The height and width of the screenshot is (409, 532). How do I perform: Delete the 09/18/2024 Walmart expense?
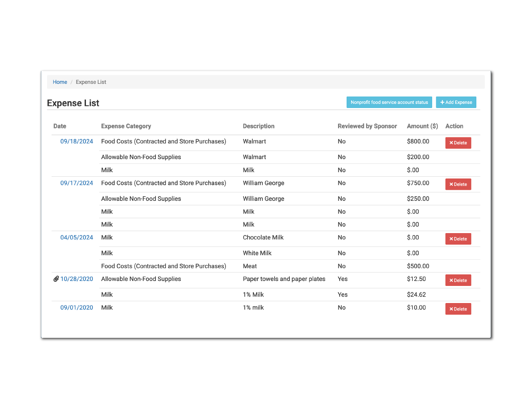click(x=458, y=143)
